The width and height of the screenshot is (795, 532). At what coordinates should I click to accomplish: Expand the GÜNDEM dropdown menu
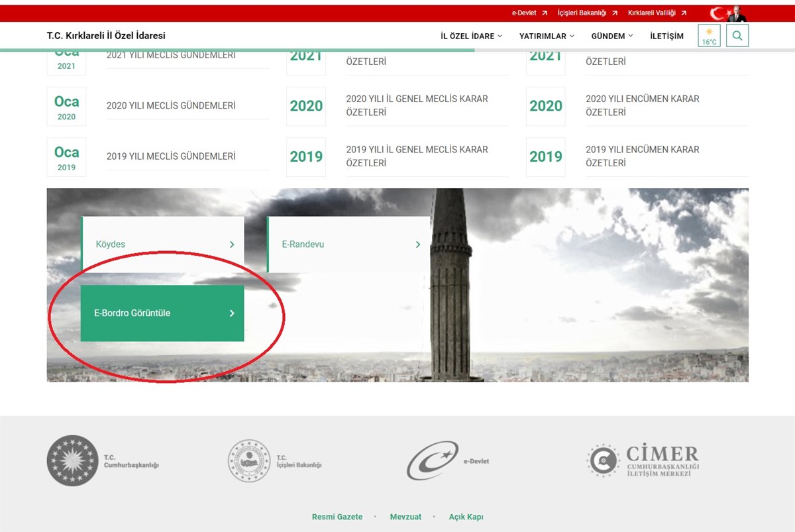(x=612, y=36)
